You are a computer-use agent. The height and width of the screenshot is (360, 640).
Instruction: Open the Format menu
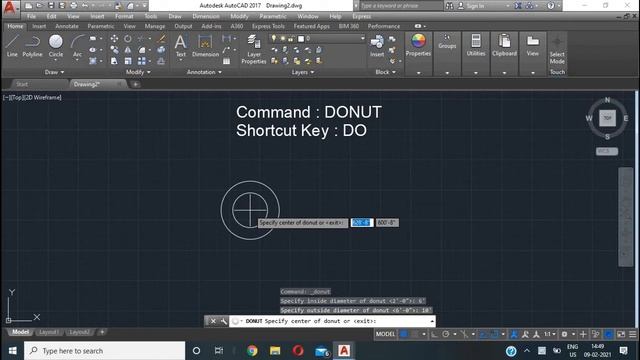(124, 16)
